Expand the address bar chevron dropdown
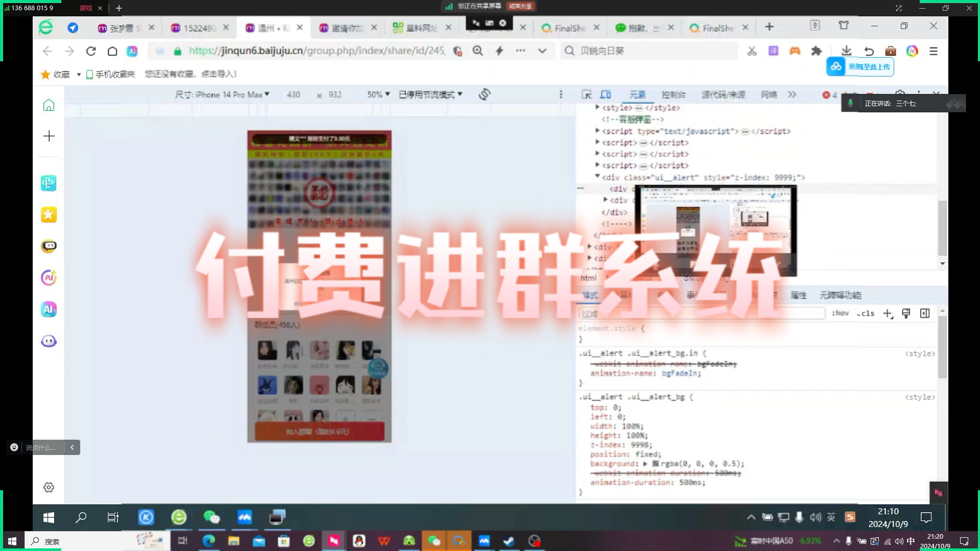 tap(542, 51)
